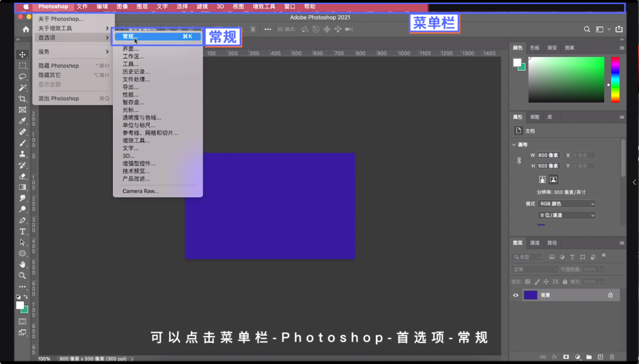Viewport: 639px width, 364px height.
Task: Open the RGB 颜色 mode dropdown
Action: tap(566, 204)
